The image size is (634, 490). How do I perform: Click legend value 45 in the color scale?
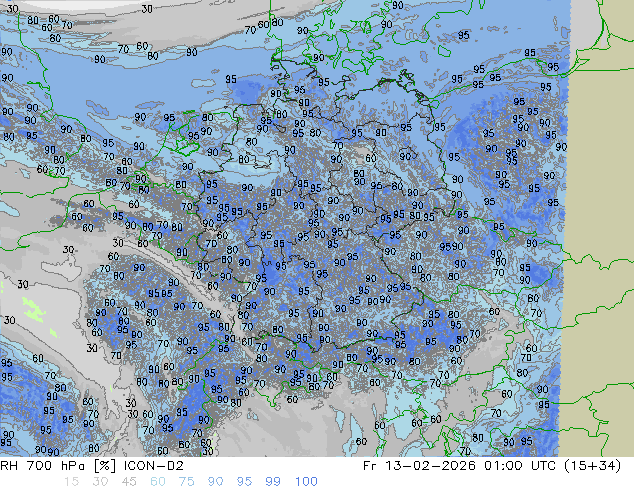coord(129,482)
